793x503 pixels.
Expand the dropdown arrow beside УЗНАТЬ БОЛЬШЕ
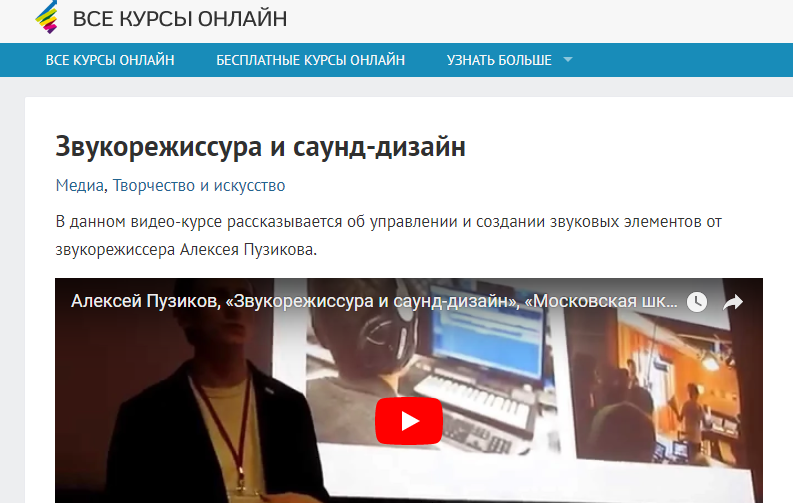click(x=568, y=60)
